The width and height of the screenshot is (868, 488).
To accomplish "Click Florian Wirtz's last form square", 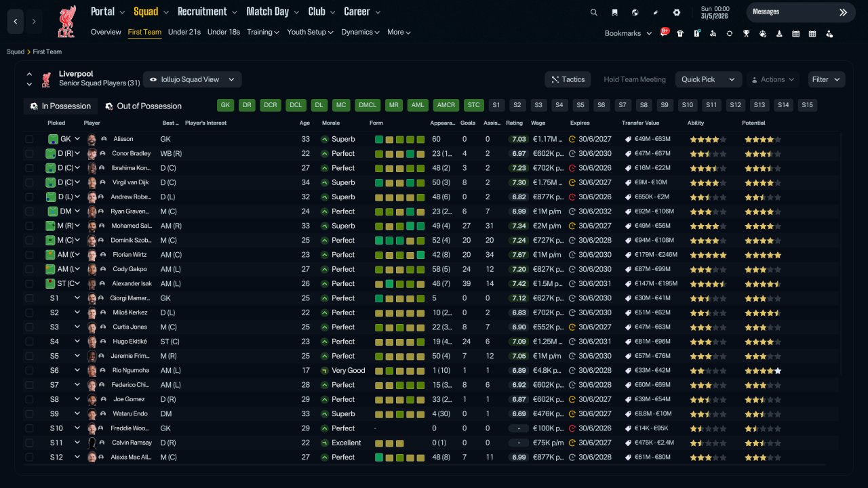I will 421,255.
